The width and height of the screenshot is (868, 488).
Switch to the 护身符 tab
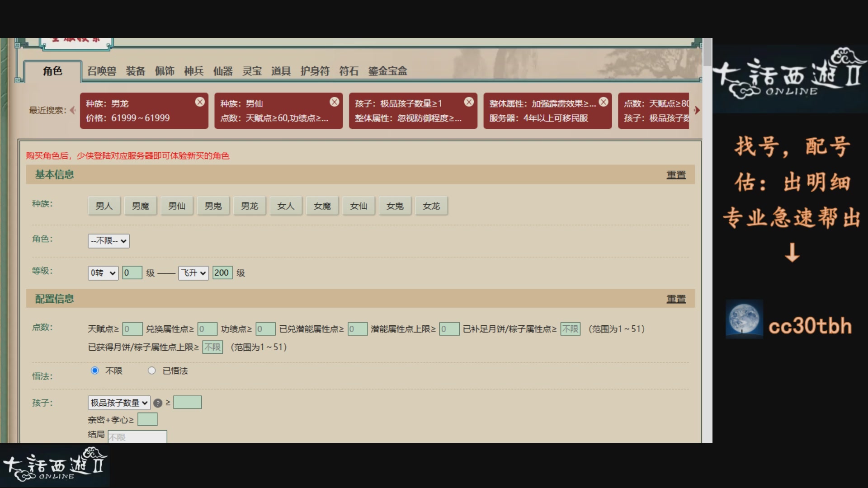point(315,71)
